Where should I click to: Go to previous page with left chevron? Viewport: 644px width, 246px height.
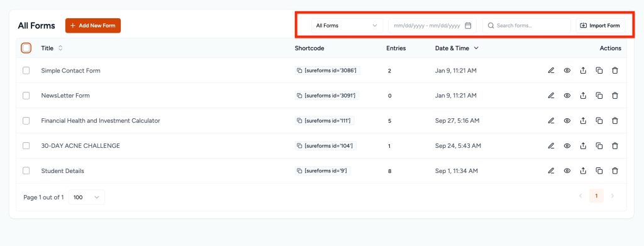coord(580,196)
